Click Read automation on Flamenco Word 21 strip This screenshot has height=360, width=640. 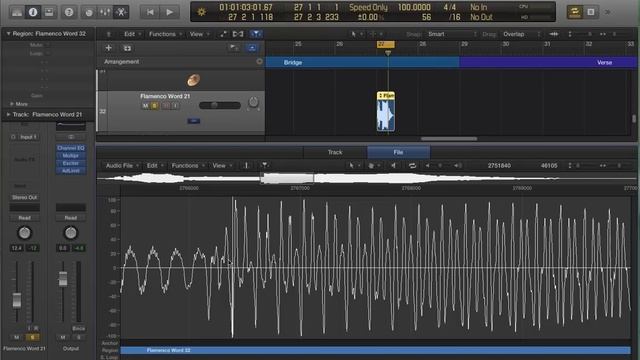click(x=24, y=218)
